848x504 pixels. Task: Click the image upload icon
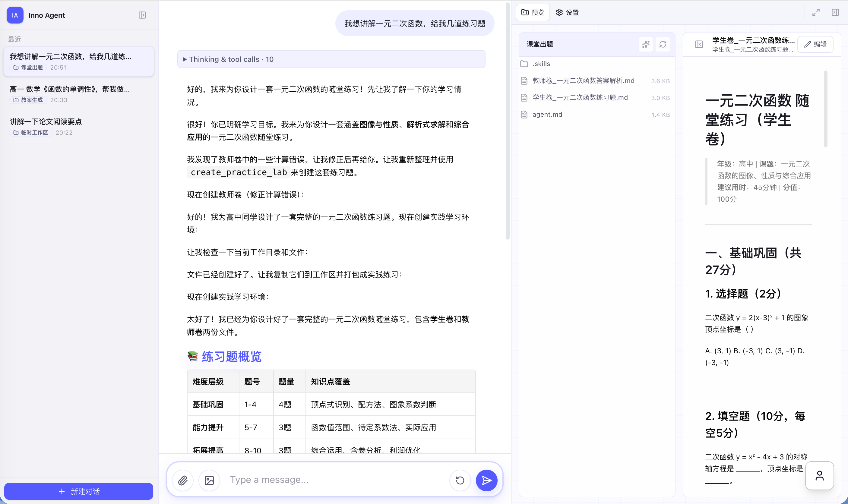(x=209, y=480)
